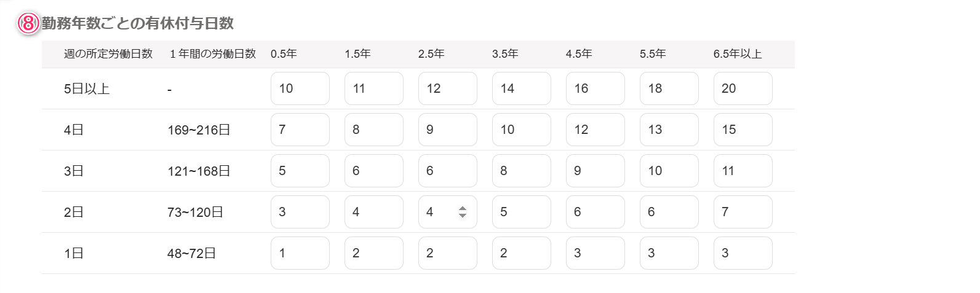980x293 pixels.
Task: Select the 5日以上 0.5年 field showing 10
Action: [300, 88]
